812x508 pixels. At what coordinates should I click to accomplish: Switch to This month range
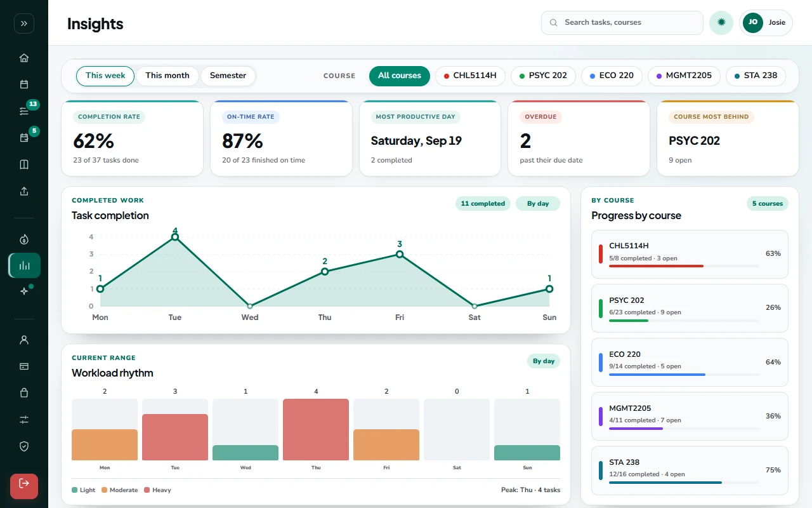point(167,76)
